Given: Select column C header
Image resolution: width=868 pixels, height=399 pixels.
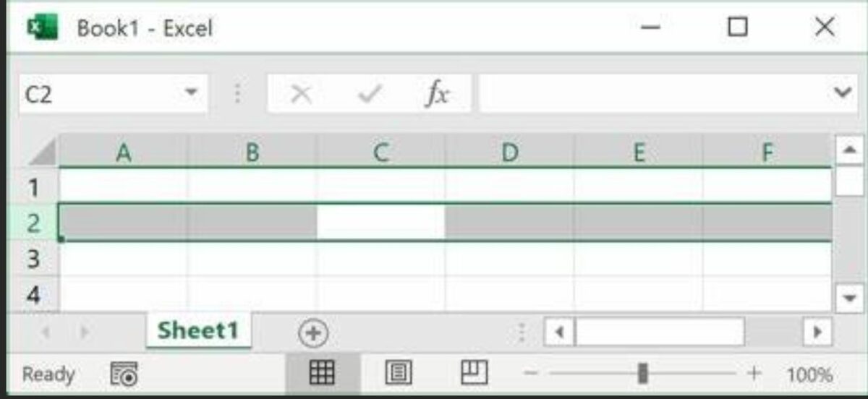Looking at the screenshot, I should tap(381, 153).
